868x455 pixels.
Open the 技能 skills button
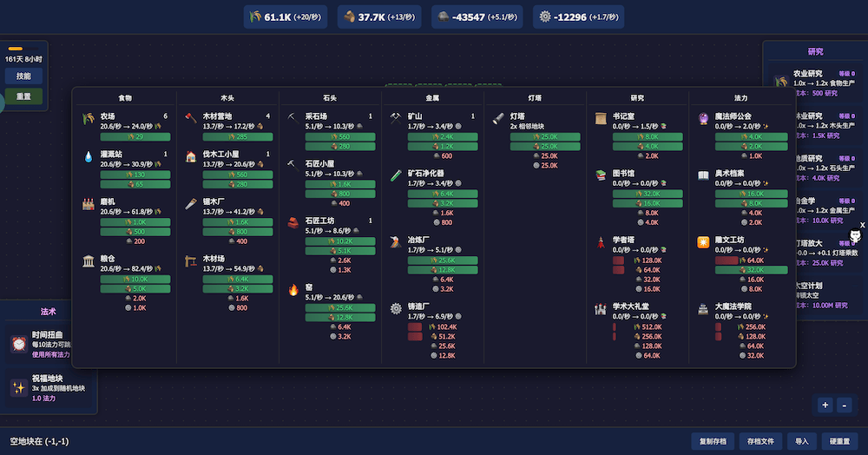click(x=23, y=76)
